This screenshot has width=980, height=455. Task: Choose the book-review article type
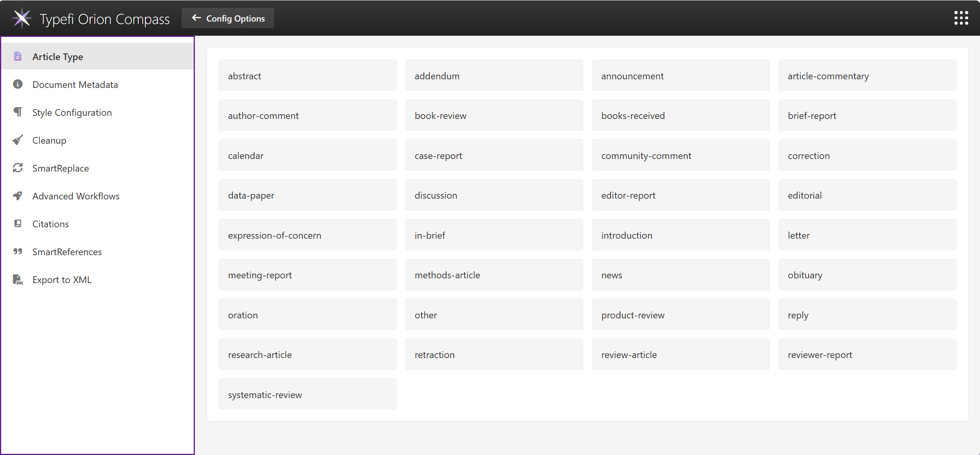[494, 115]
